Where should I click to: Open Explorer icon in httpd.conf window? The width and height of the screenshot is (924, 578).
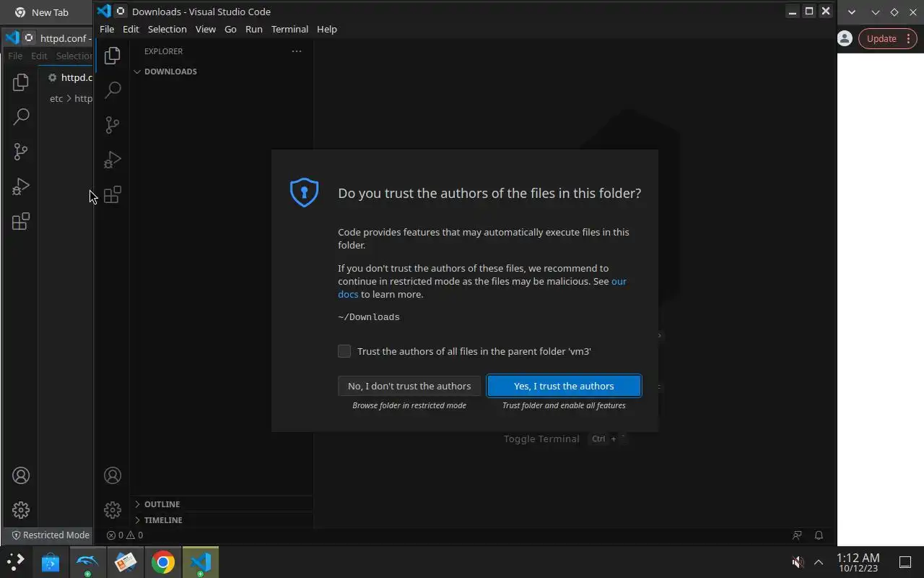pos(21,82)
